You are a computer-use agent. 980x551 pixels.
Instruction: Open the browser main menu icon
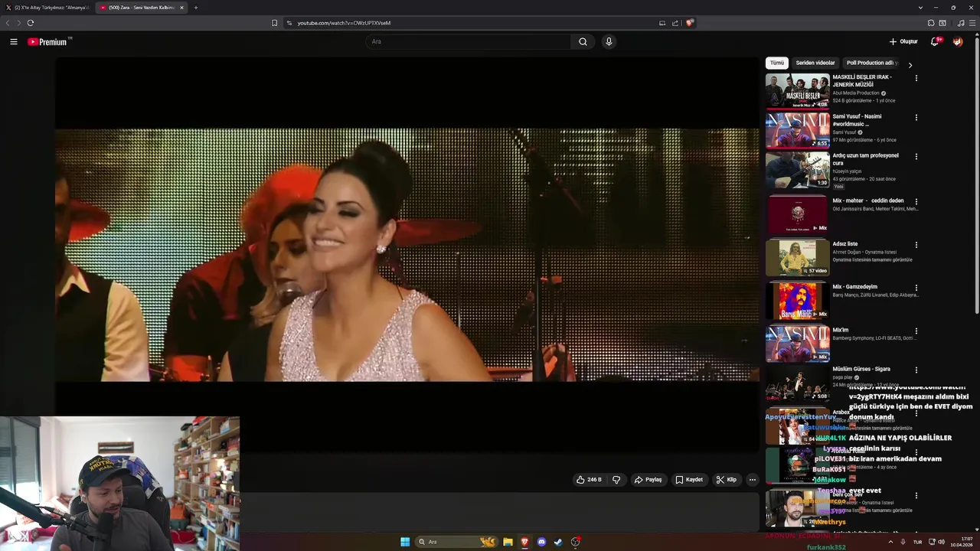[972, 23]
